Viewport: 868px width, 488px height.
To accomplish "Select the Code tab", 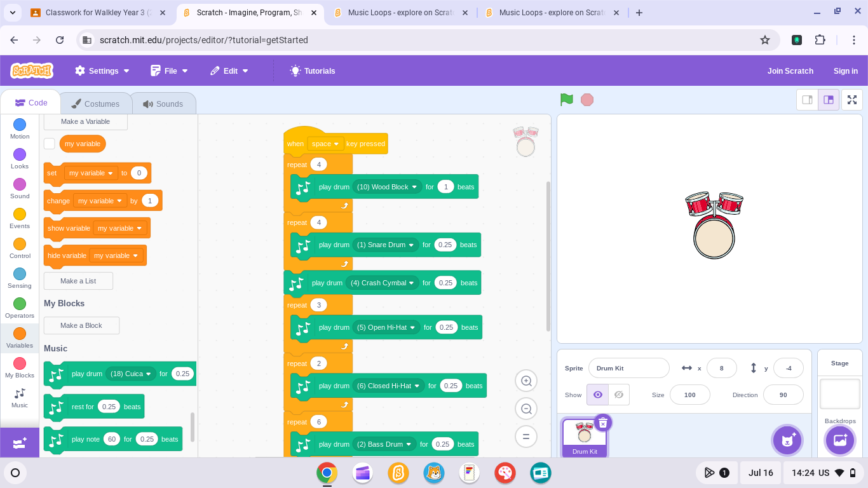I will pyautogui.click(x=31, y=103).
